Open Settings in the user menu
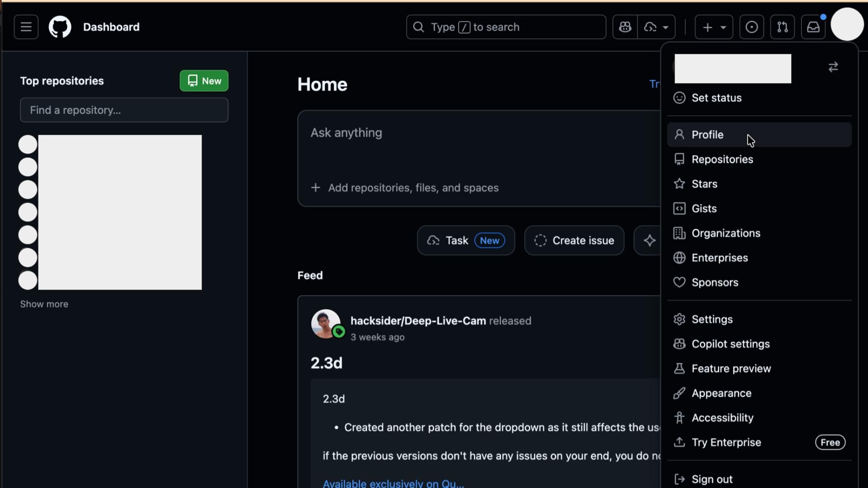 point(712,319)
